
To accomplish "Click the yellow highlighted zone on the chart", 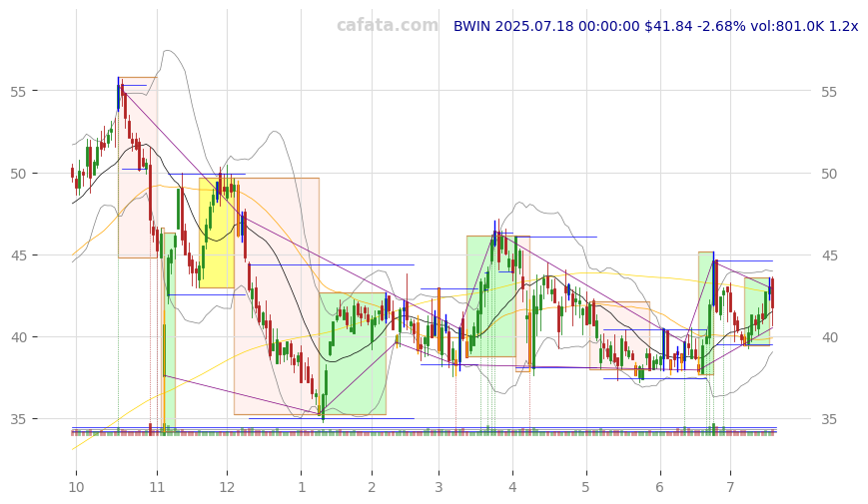I will click(217, 233).
